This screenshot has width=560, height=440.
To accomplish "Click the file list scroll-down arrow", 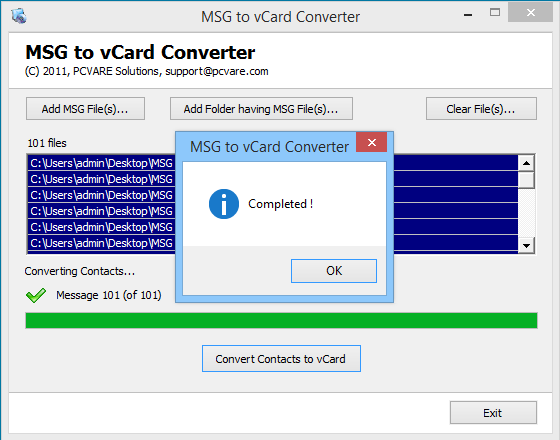I will click(x=526, y=245).
